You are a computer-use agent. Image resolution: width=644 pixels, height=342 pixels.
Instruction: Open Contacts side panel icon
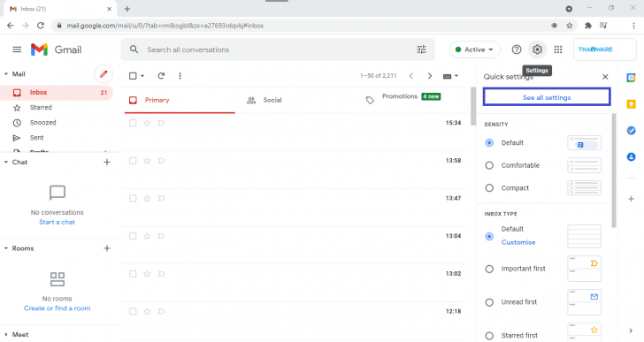[631, 156]
